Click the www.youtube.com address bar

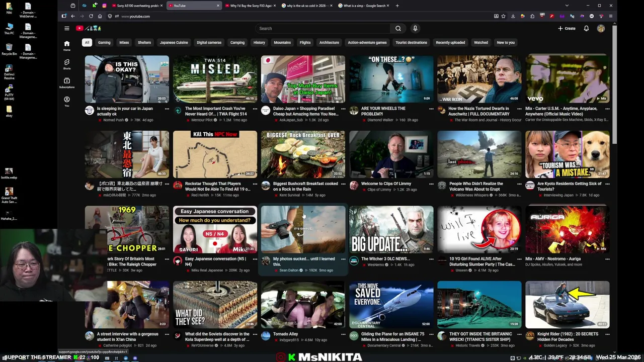(302, 16)
